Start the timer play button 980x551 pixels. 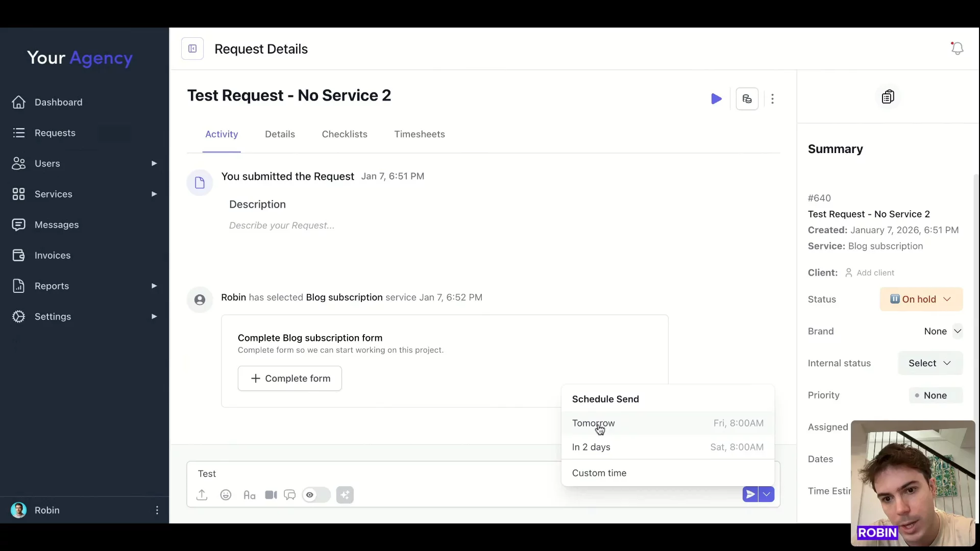point(716,99)
